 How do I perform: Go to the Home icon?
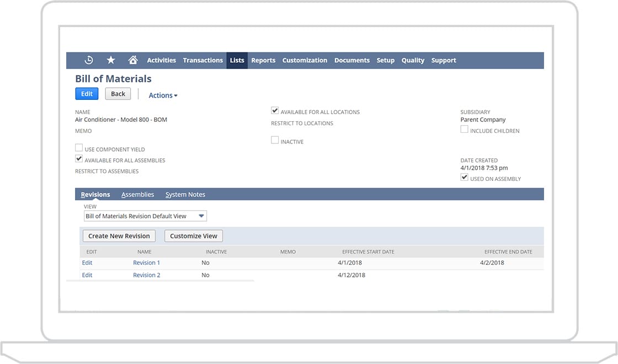133,60
